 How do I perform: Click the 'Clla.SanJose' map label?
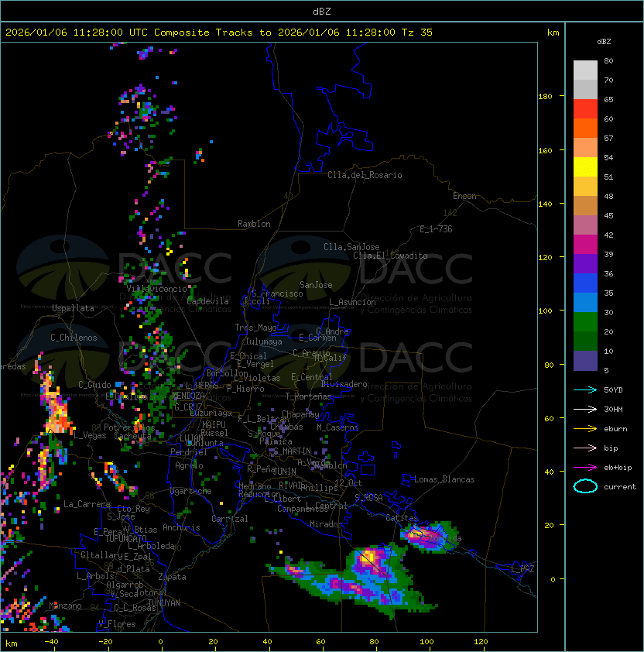(351, 247)
